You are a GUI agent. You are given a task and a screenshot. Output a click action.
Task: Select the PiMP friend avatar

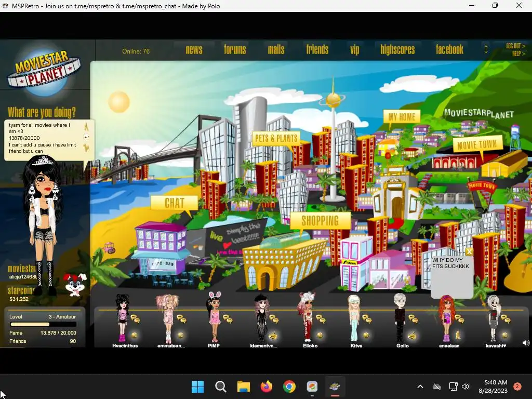click(x=215, y=317)
